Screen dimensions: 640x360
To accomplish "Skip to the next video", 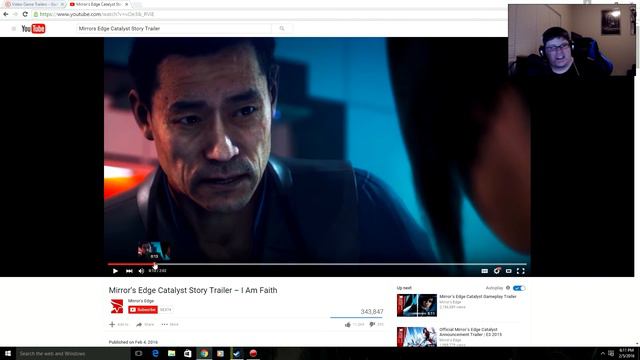I will point(129,271).
